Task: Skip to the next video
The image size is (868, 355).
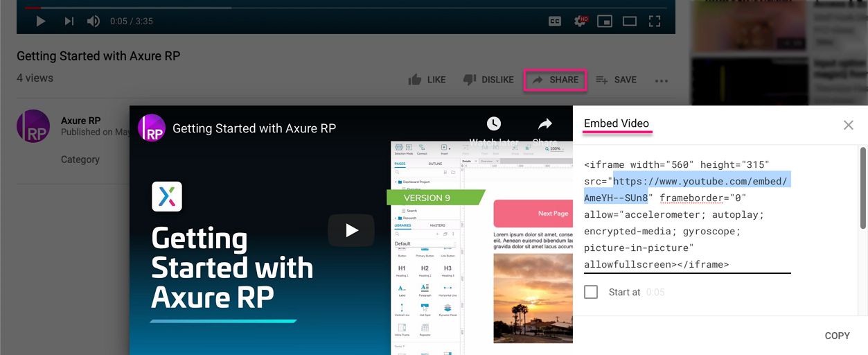Action: pyautogui.click(x=69, y=21)
